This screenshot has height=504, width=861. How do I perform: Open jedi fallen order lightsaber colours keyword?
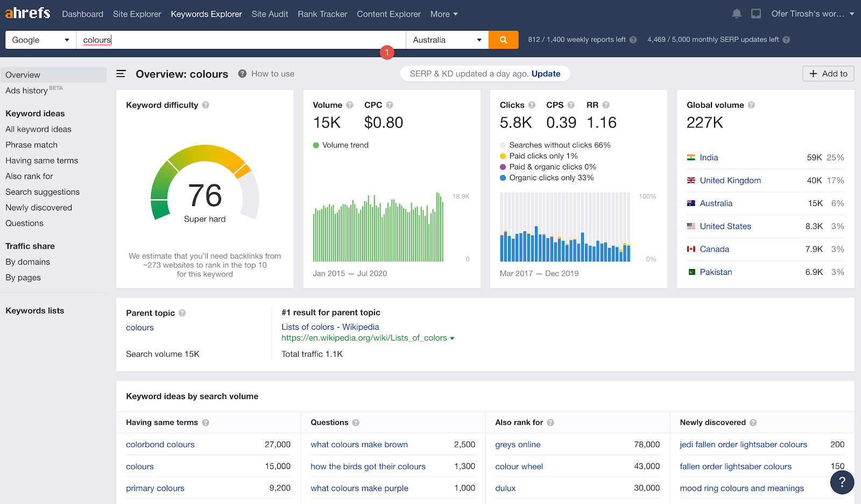(x=743, y=445)
